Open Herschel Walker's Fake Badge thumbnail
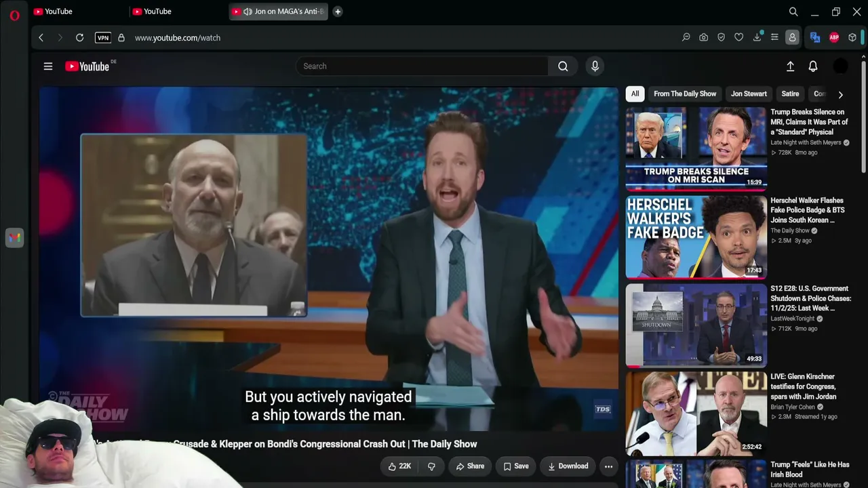This screenshot has height=488, width=868. pyautogui.click(x=696, y=237)
